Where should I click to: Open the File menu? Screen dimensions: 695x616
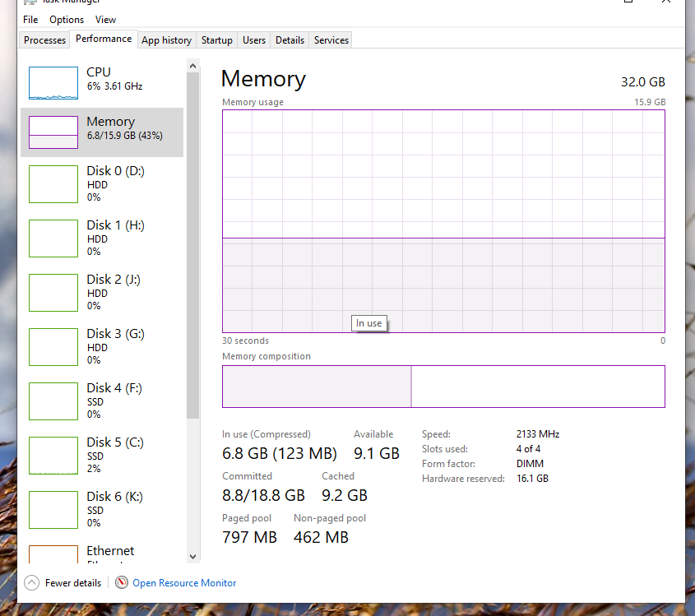(x=30, y=20)
